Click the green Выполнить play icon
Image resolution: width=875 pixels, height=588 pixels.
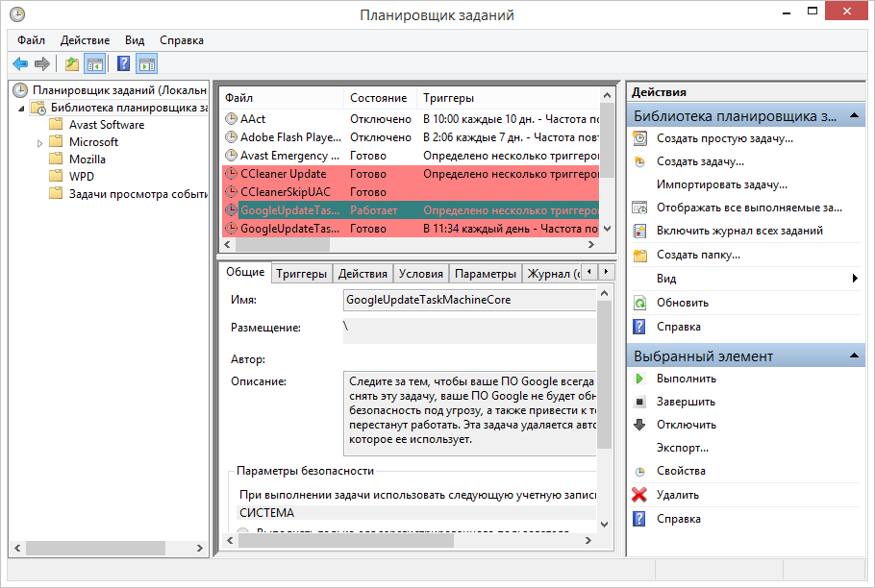(x=639, y=379)
